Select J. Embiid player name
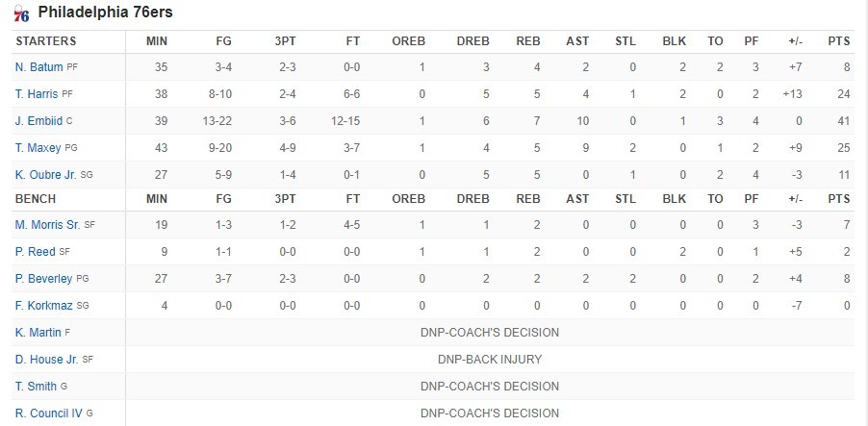868x426 pixels. [38, 121]
